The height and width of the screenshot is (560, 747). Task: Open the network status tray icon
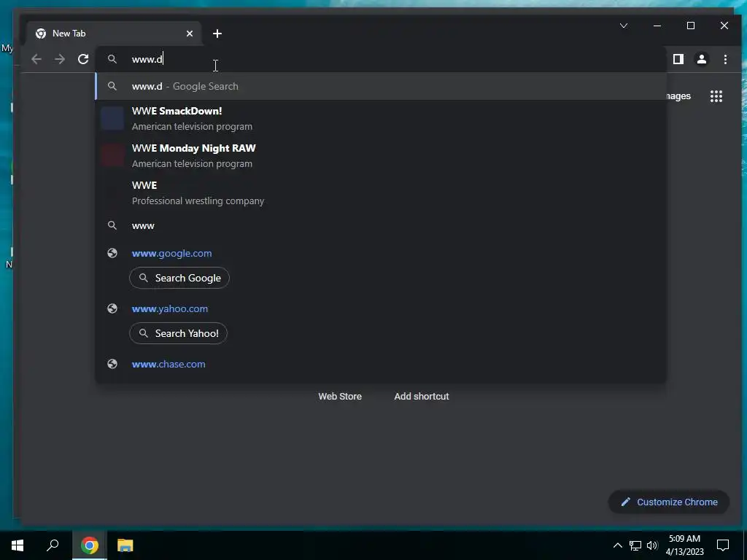click(x=635, y=545)
